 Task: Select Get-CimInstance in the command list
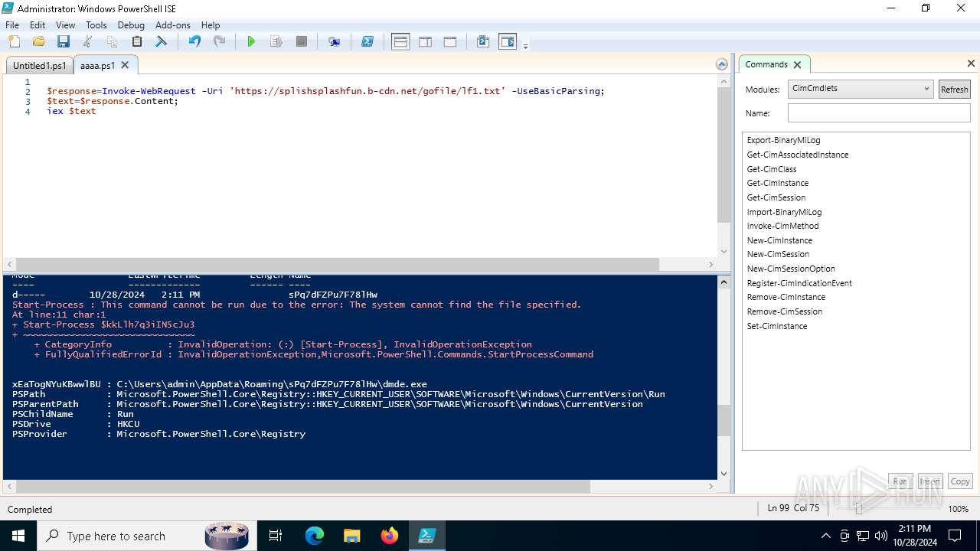click(x=777, y=183)
